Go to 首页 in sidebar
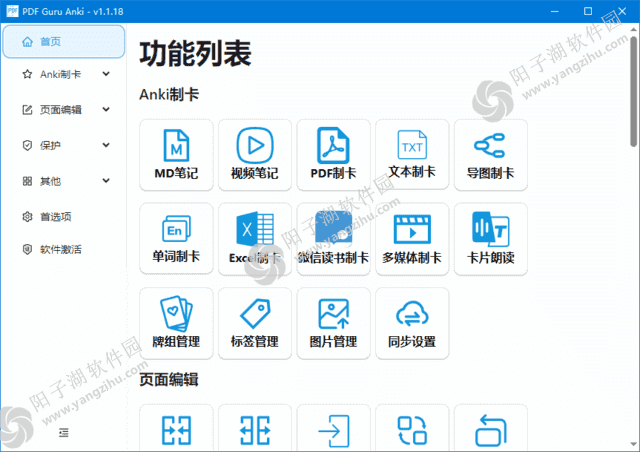This screenshot has width=640, height=452. pos(64,42)
